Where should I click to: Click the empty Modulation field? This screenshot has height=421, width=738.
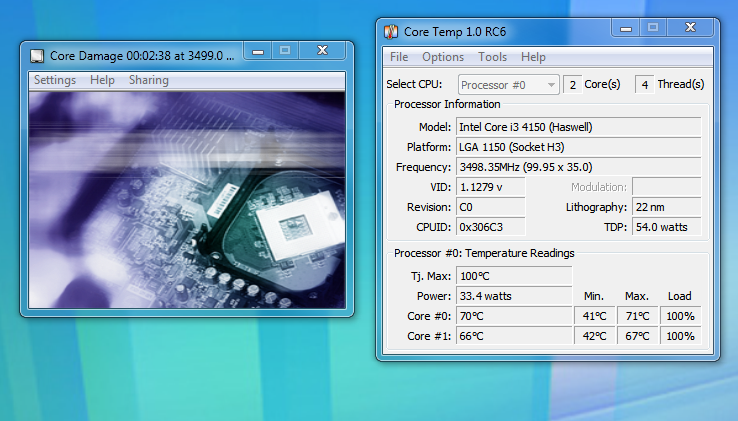(x=666, y=187)
